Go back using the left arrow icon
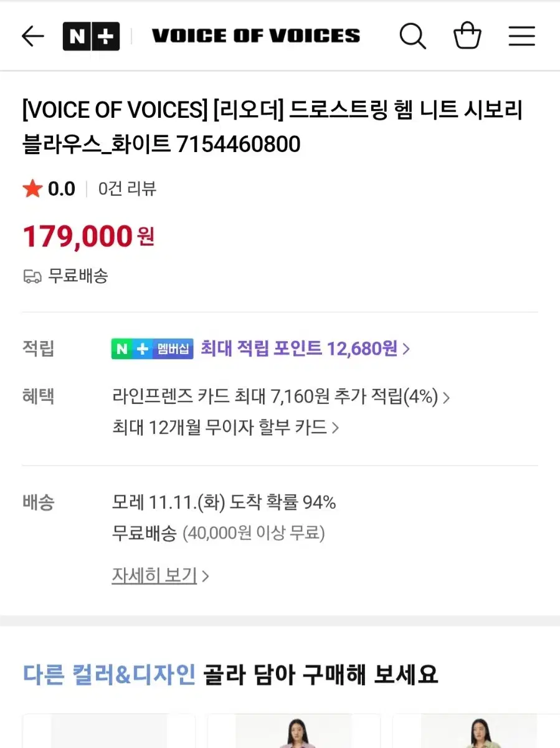The image size is (560, 748). [32, 36]
